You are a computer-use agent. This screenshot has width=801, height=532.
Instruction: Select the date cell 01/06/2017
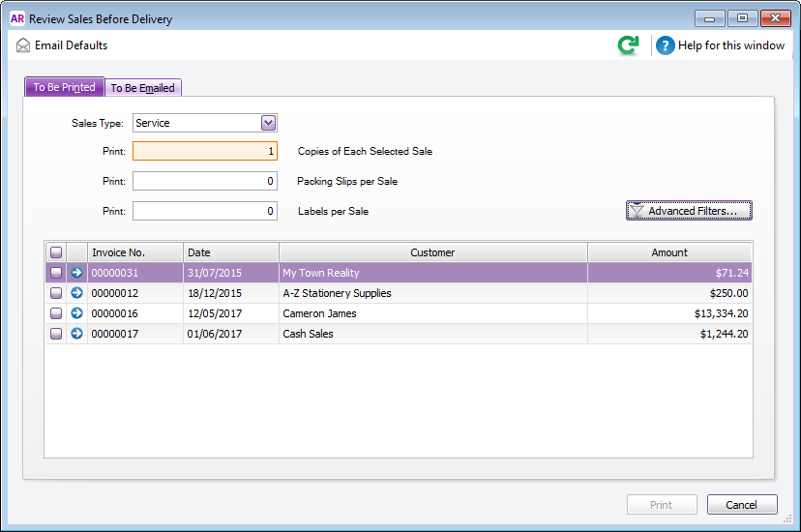click(x=231, y=334)
